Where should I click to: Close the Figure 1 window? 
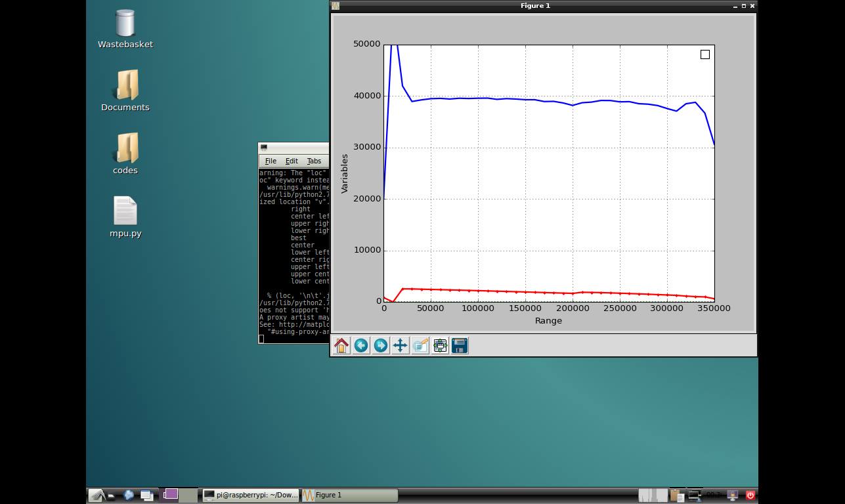[x=752, y=5]
